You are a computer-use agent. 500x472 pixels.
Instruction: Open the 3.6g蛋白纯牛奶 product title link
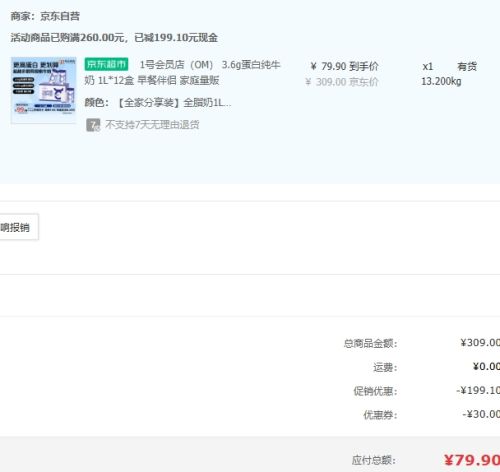click(x=182, y=73)
